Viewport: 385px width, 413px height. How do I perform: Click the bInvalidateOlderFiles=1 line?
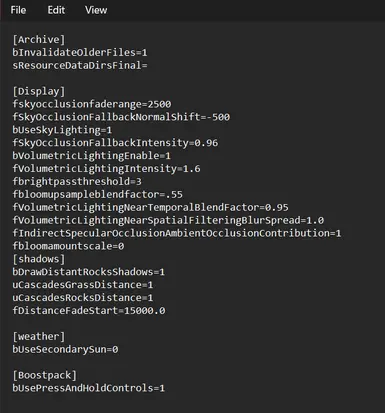pyautogui.click(x=80, y=52)
